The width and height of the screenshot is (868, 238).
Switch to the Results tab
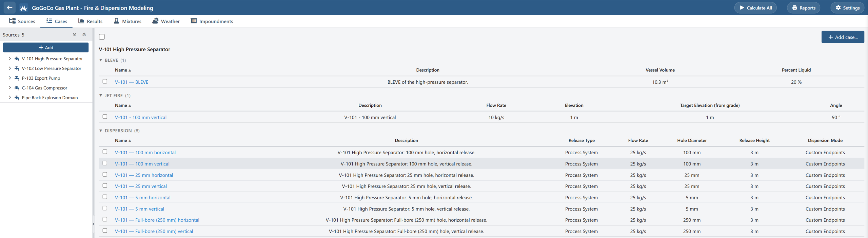(90, 21)
